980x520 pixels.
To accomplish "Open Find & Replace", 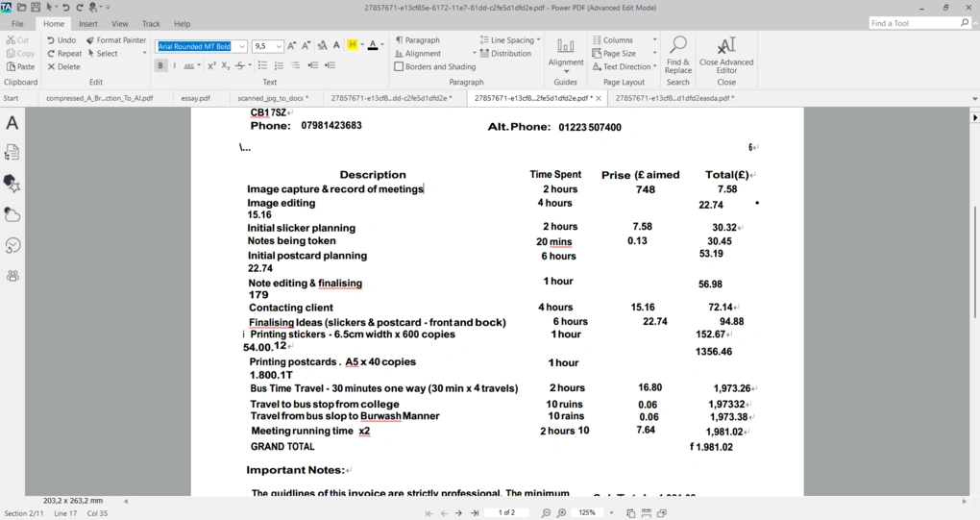I will (677, 55).
